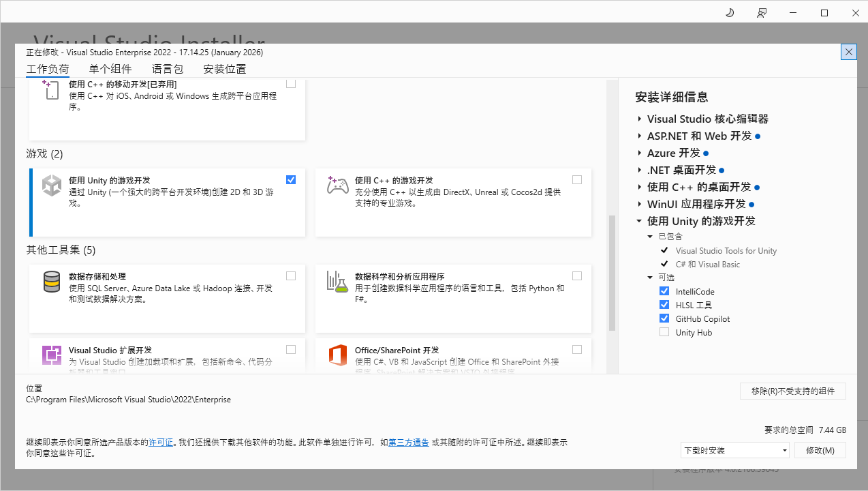
Task: Collapse the 可选 section
Action: click(x=650, y=278)
